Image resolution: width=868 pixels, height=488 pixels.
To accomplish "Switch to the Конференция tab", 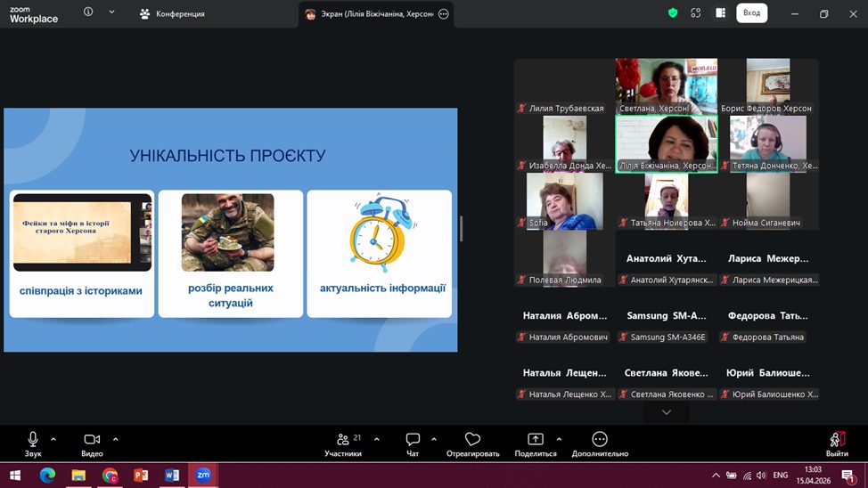I will tap(172, 14).
